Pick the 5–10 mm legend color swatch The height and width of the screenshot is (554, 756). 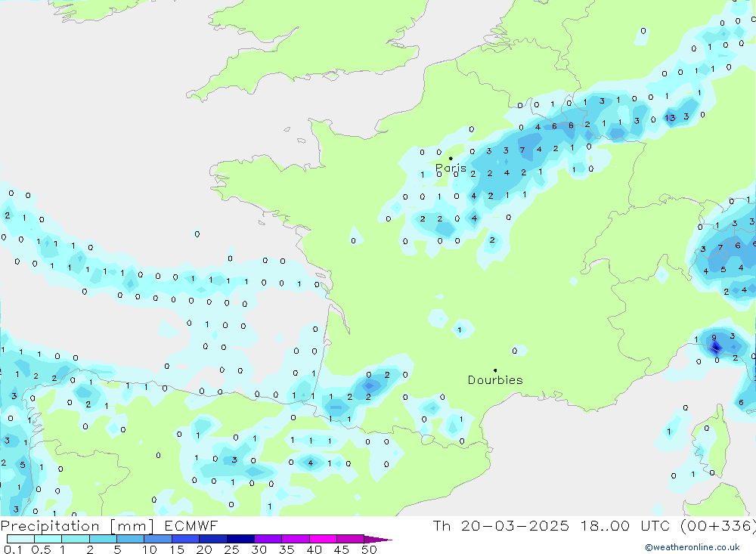[131, 539]
